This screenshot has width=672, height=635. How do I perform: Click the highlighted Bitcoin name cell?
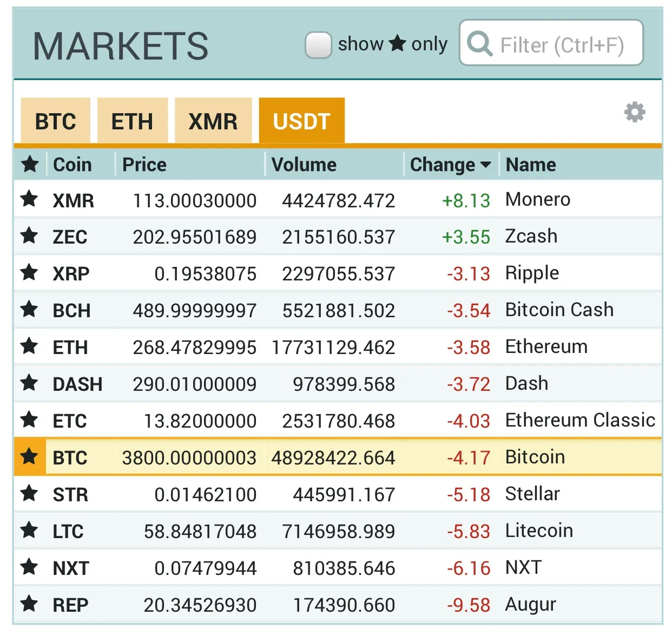click(535, 457)
